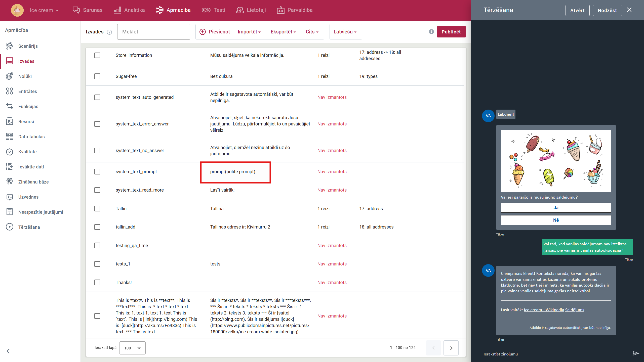
Task: Check the Store_information row checkbox
Action: (x=97, y=55)
